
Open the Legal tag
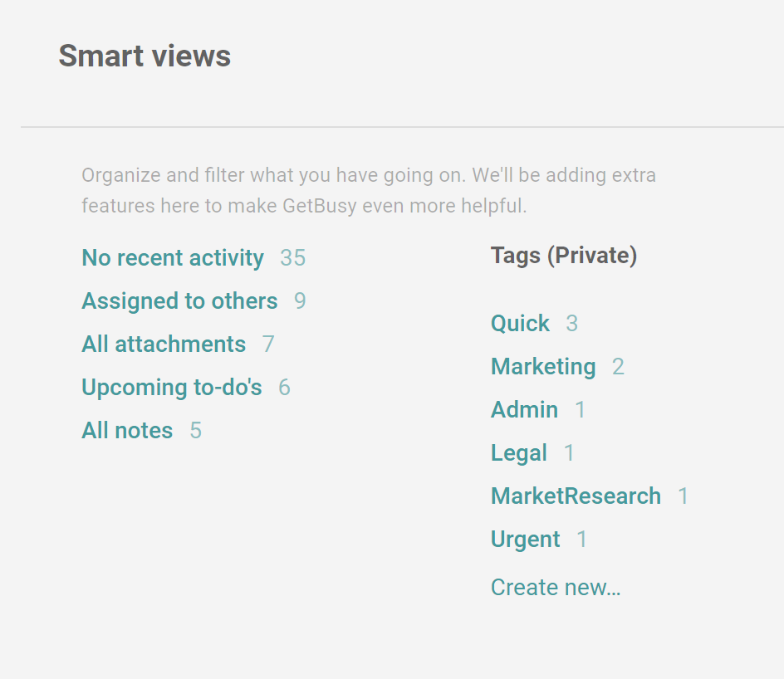pos(518,453)
